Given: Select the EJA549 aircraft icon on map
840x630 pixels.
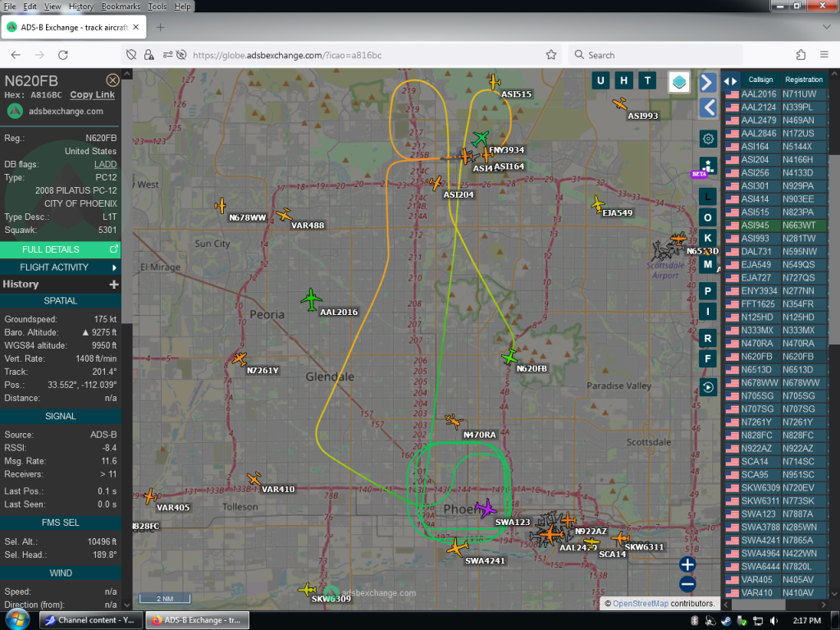Looking at the screenshot, I should [598, 204].
